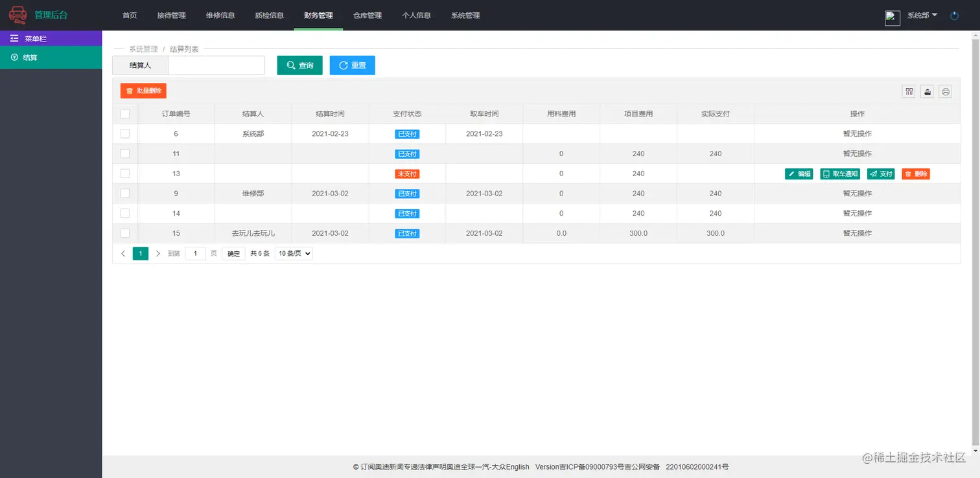Click the 系统管理 breadcrumb link
980x478 pixels.
pyautogui.click(x=143, y=49)
